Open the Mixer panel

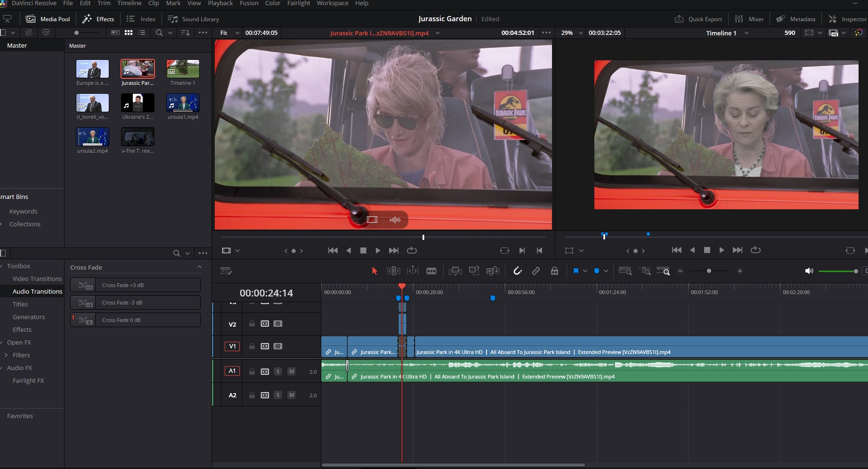click(x=749, y=19)
